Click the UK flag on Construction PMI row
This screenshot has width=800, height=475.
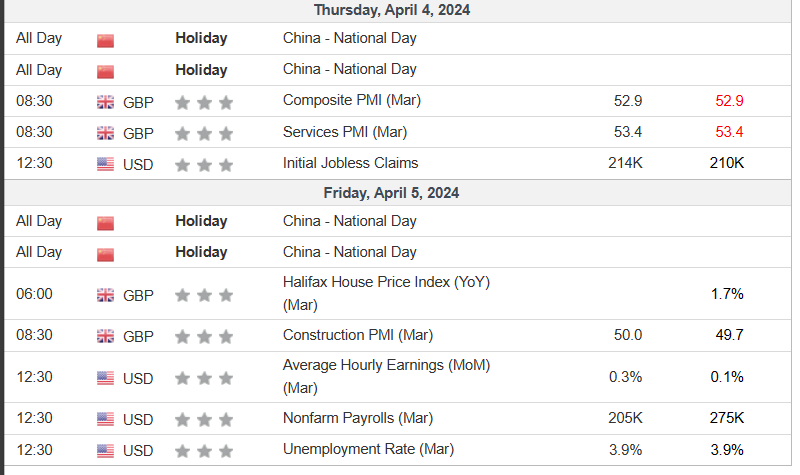[x=105, y=336]
